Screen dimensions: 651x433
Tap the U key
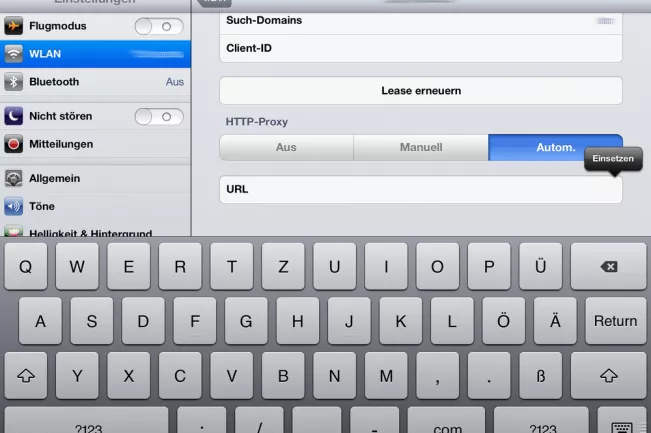[335, 267]
